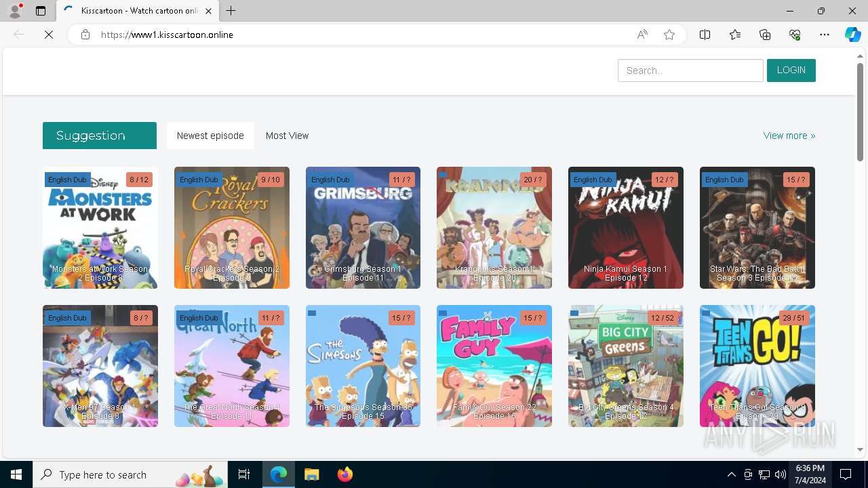
Task: Open The Great North Season 4 thumbnail
Action: 232,366
